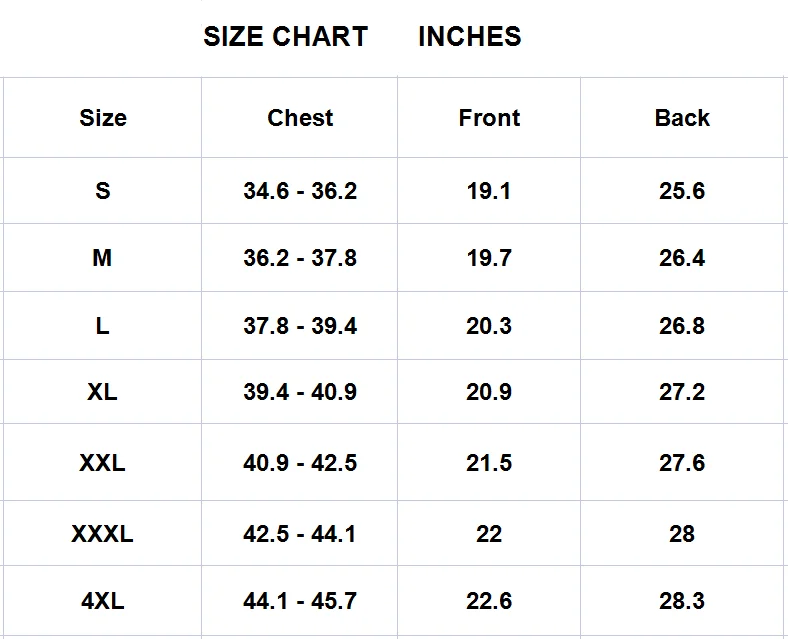Select the L size row label
Viewport: 788px width, 639px height.
point(103,326)
